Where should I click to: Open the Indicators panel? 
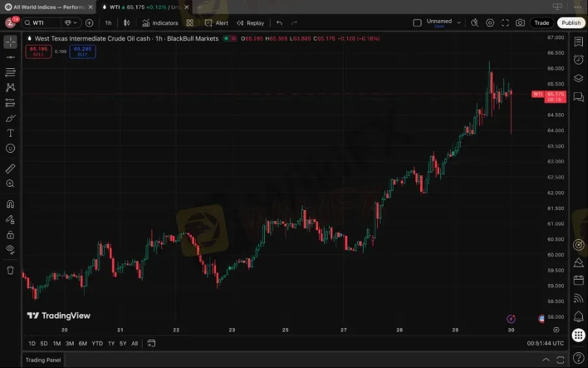[160, 23]
